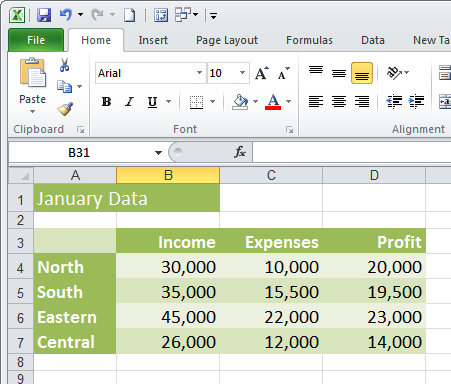This screenshot has width=451, height=384.
Task: Select the Format Painter brush
Action: coord(65,109)
